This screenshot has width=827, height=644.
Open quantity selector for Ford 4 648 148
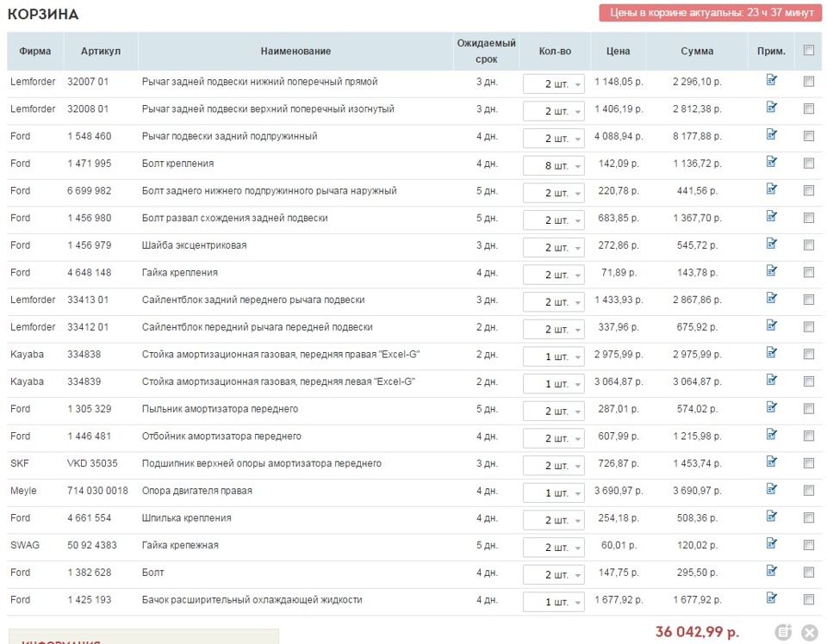point(554,276)
